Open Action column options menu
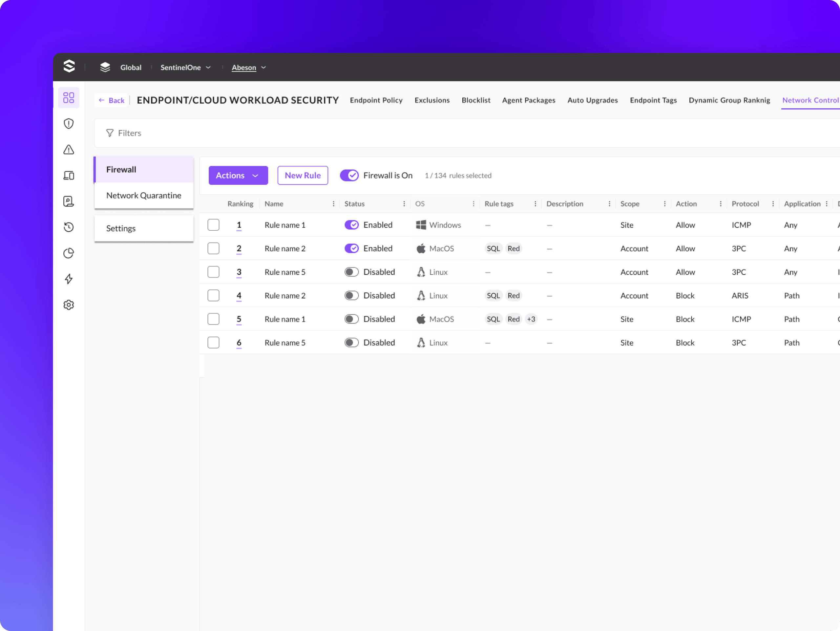This screenshot has width=840, height=631. click(x=721, y=204)
